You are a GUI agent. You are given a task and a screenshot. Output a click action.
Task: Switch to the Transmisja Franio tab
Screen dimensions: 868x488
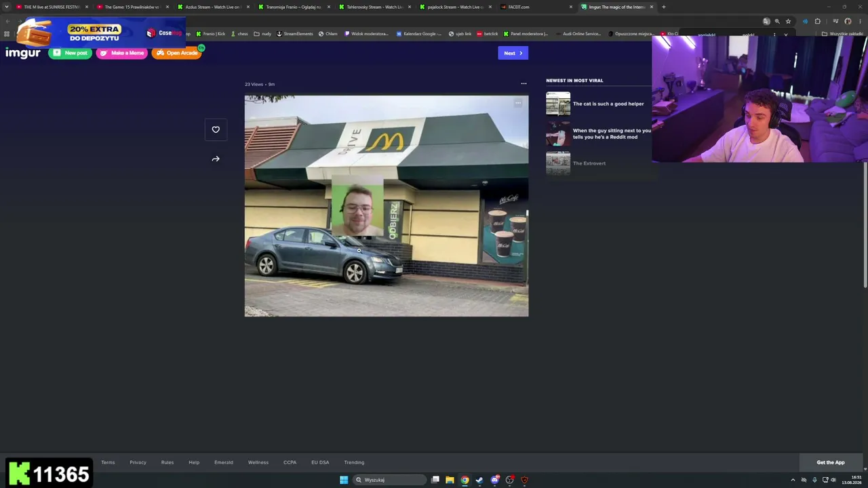click(x=294, y=7)
